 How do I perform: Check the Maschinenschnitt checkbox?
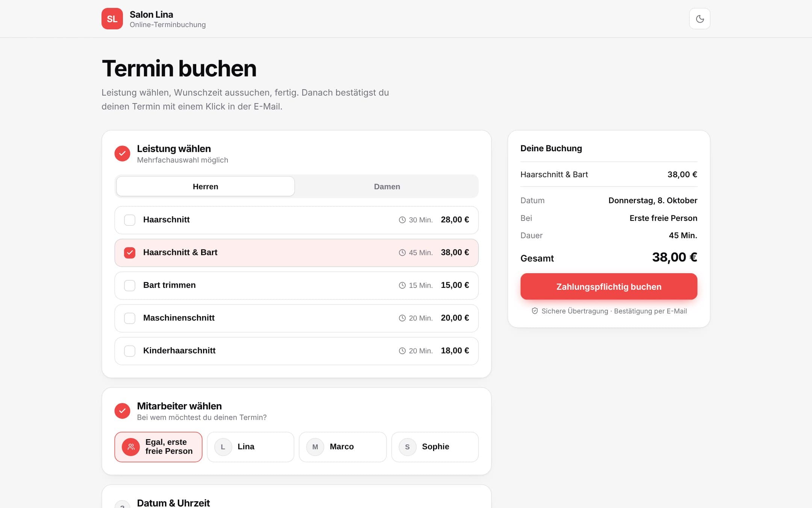130,318
